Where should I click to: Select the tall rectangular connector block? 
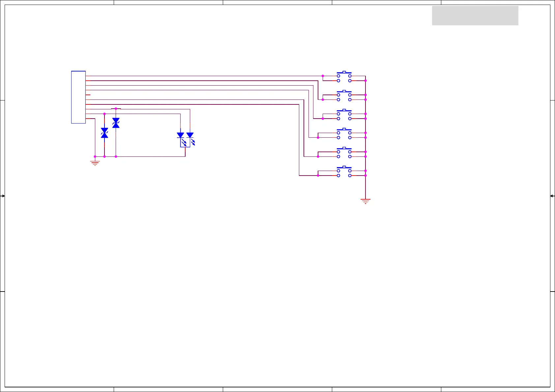[78, 97]
